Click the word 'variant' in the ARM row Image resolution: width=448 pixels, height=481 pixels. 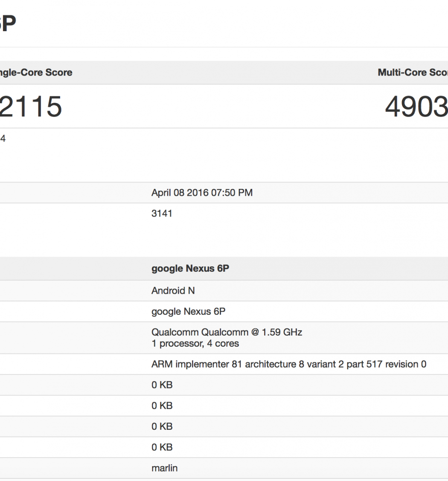coord(320,364)
